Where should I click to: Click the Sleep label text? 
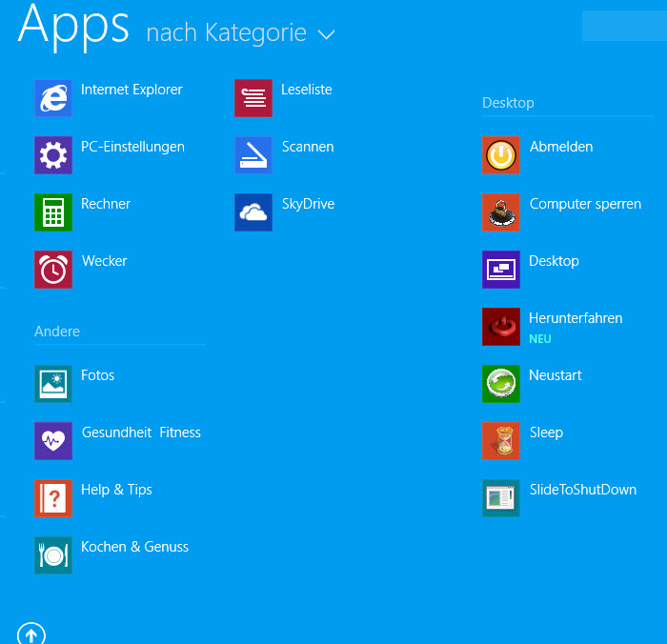546,433
